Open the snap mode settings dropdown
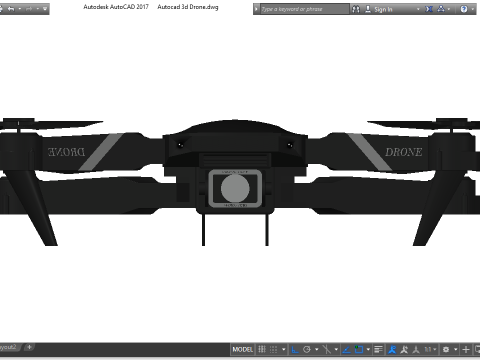This screenshot has height=360, width=480. click(284, 349)
